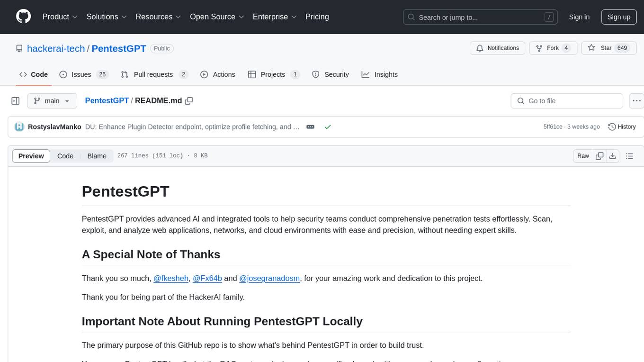Viewport: 644px width, 362px height.
Task: Click the repository icon beside hackerai-tech
Action: click(19, 48)
